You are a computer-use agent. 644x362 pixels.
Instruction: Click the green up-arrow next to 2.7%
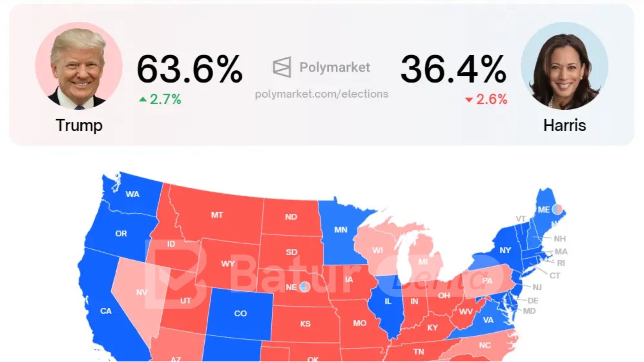(x=142, y=99)
